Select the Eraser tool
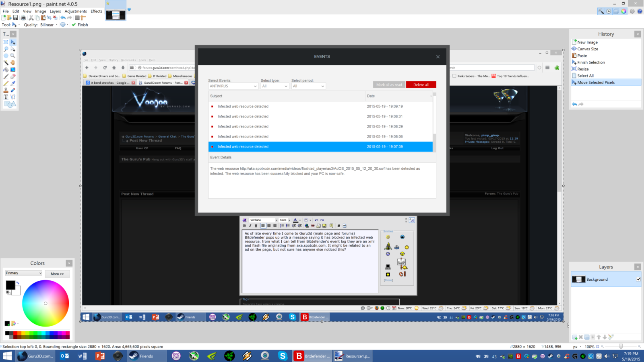 (13, 76)
